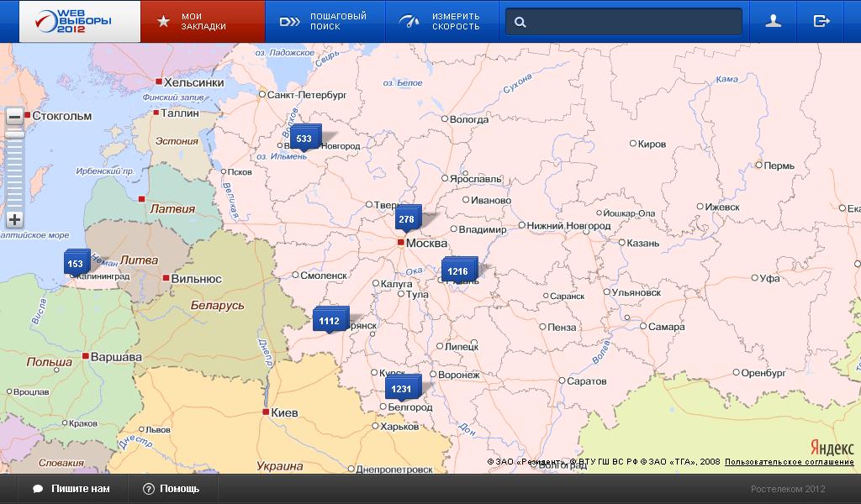The width and height of the screenshot is (861, 504).
Task: Select the 1231 cluster near Белгород
Action: [401, 388]
